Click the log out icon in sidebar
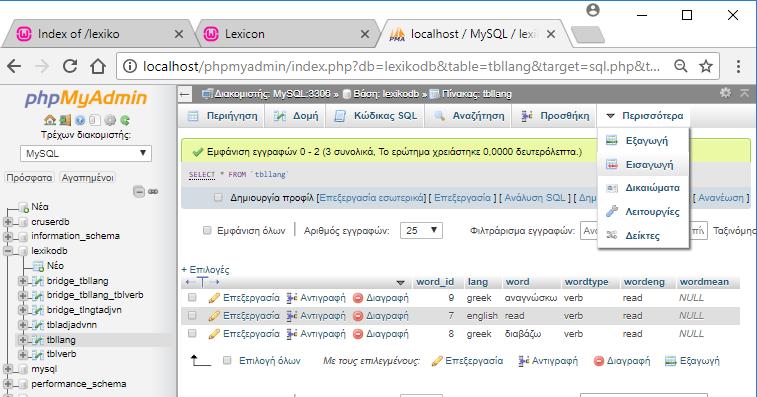 point(65,120)
